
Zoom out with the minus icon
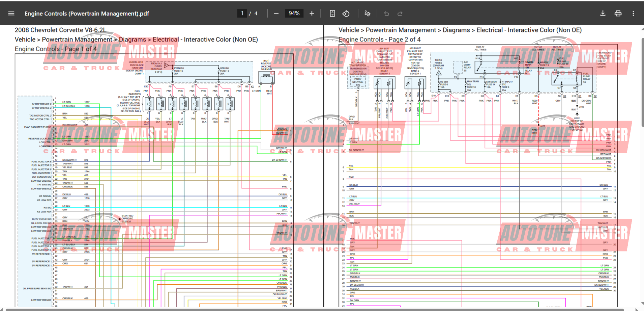[276, 14]
